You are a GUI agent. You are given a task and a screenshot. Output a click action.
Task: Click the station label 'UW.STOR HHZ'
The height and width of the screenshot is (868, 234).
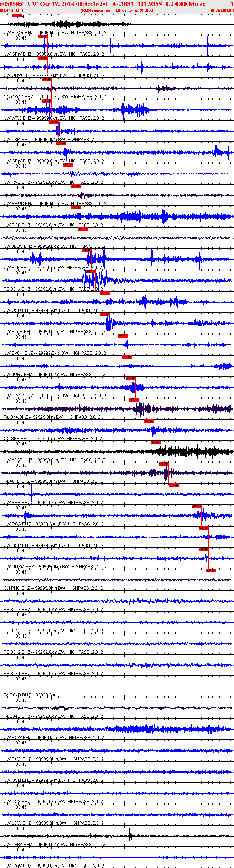18,33
